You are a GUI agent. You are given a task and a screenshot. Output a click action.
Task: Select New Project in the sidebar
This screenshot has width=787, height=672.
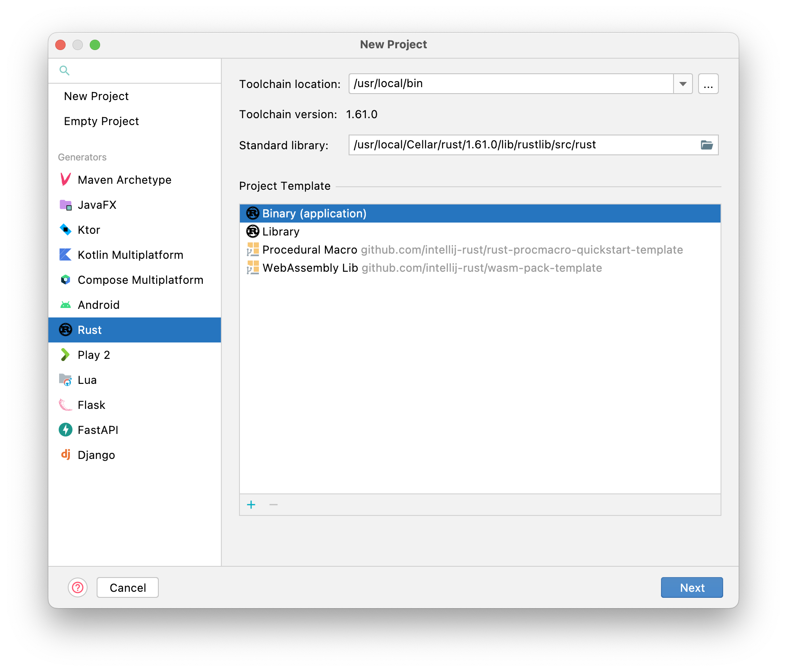point(96,96)
